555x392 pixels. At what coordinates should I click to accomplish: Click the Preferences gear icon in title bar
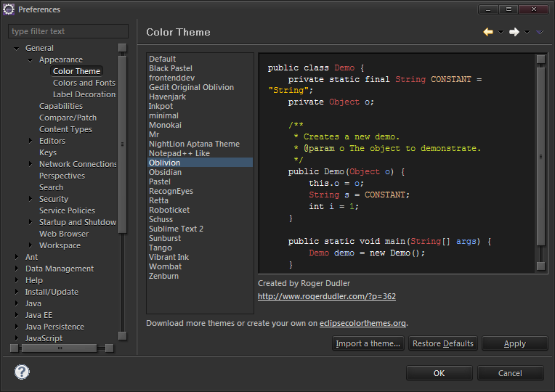pos(9,9)
